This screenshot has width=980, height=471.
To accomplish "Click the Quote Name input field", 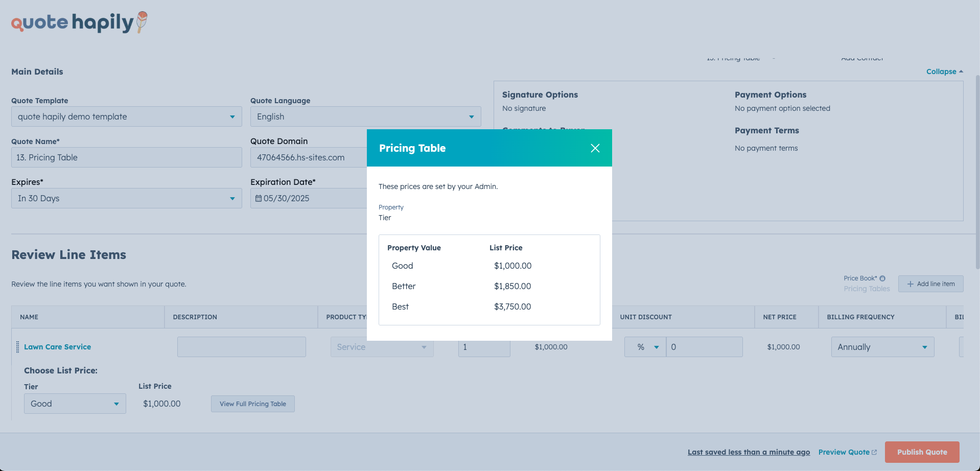I will point(126,157).
